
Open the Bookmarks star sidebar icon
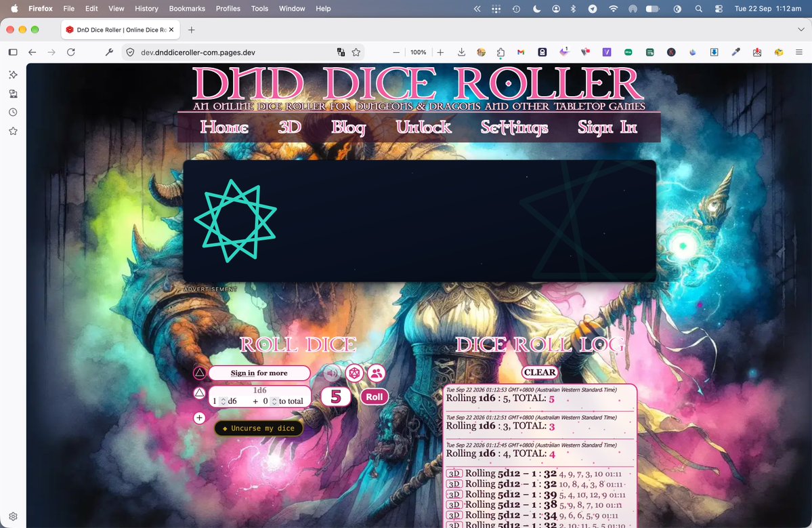pos(14,131)
